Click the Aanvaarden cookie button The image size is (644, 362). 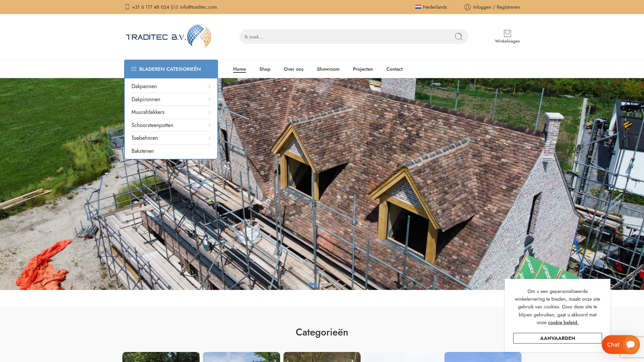coord(557,338)
